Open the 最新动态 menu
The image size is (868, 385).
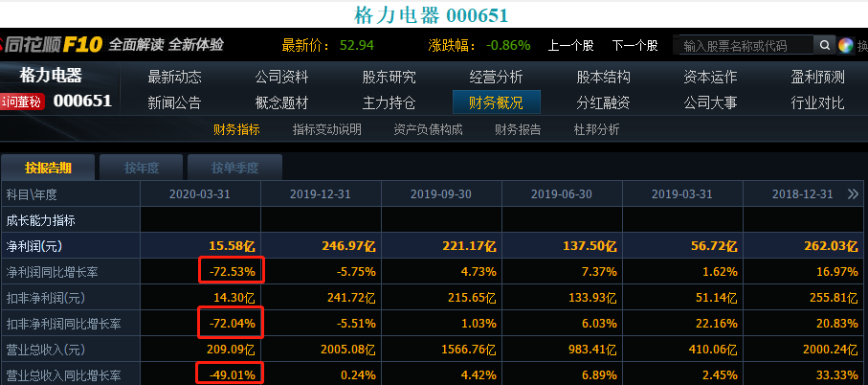point(174,77)
